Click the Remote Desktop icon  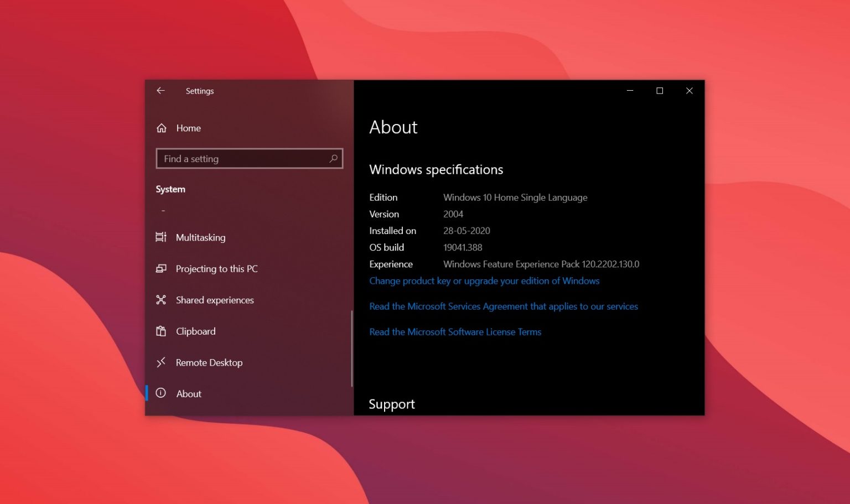pos(161,362)
